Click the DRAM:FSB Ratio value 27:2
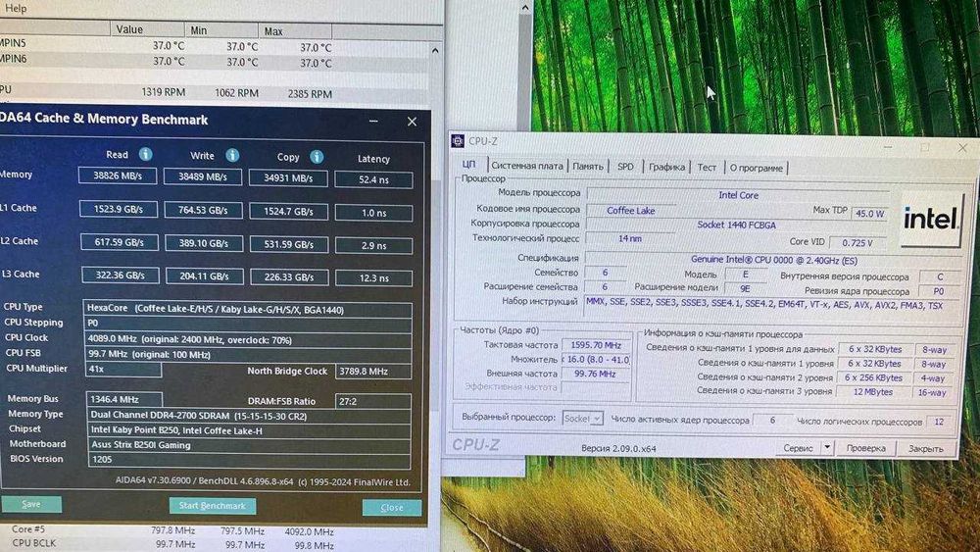The width and height of the screenshot is (980, 552). pos(373,401)
